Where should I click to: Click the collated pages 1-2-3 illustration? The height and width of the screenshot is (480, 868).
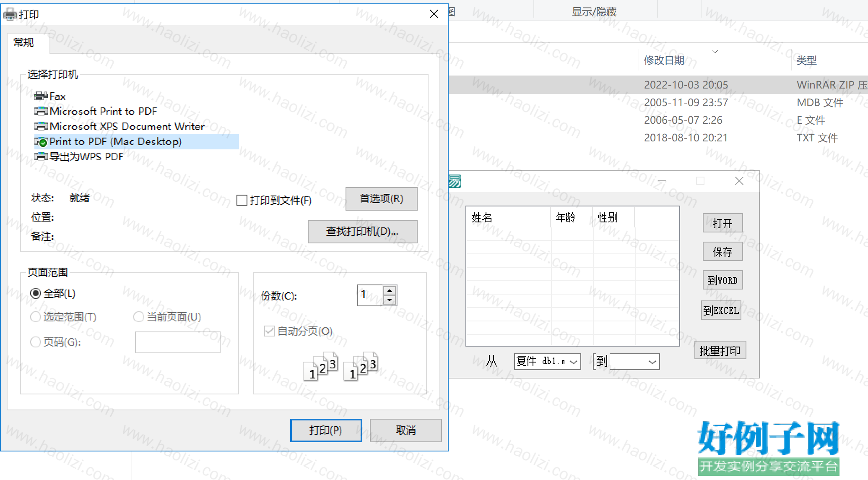(x=341, y=366)
